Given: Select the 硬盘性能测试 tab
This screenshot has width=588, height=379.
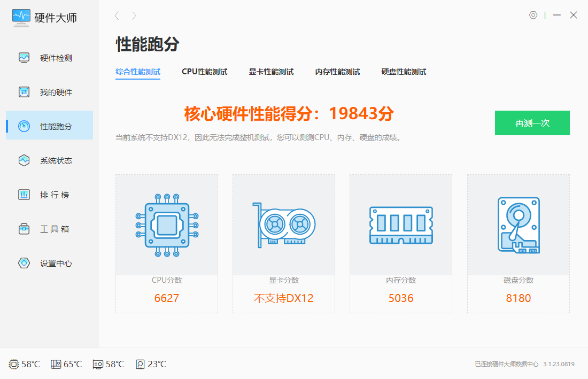Looking at the screenshot, I should 404,72.
